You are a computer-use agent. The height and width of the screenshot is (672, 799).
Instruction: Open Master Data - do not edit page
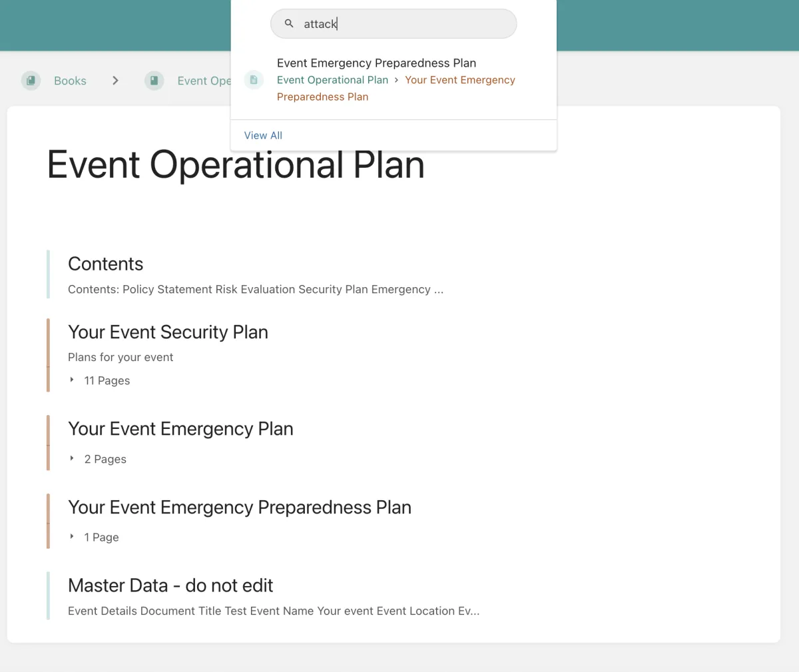pos(170,585)
